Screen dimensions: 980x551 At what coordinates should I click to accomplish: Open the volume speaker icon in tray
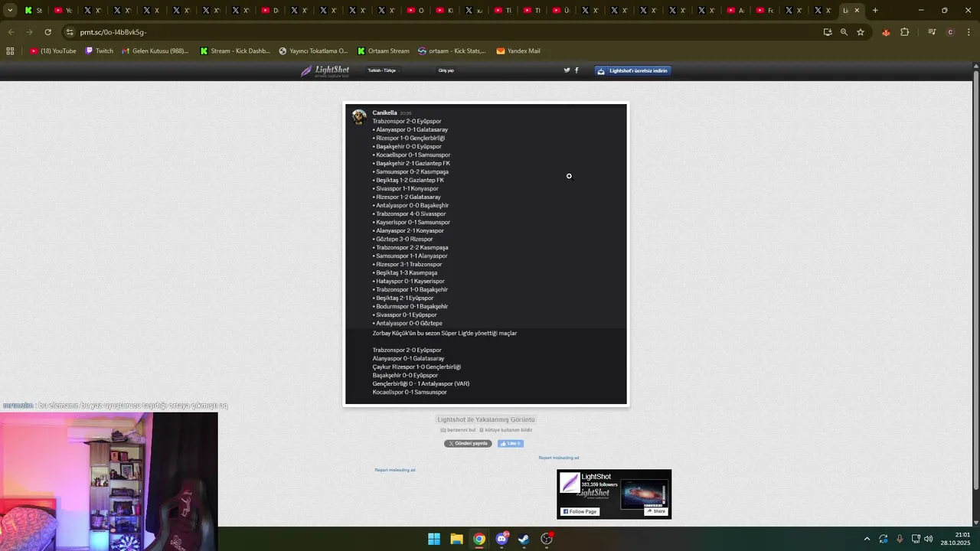click(928, 539)
